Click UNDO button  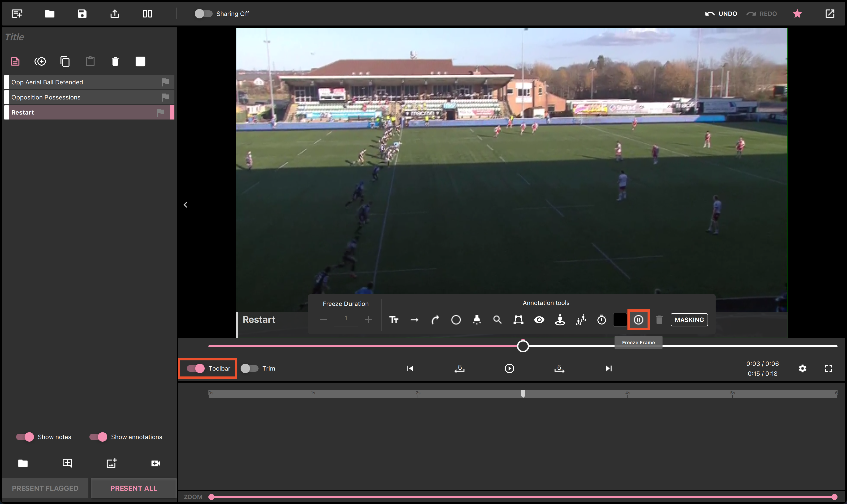pos(721,14)
